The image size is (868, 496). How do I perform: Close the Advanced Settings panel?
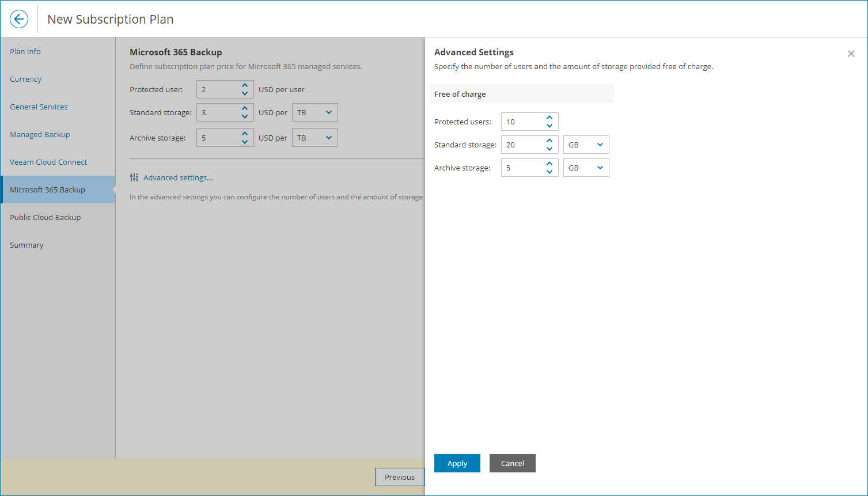coord(851,54)
